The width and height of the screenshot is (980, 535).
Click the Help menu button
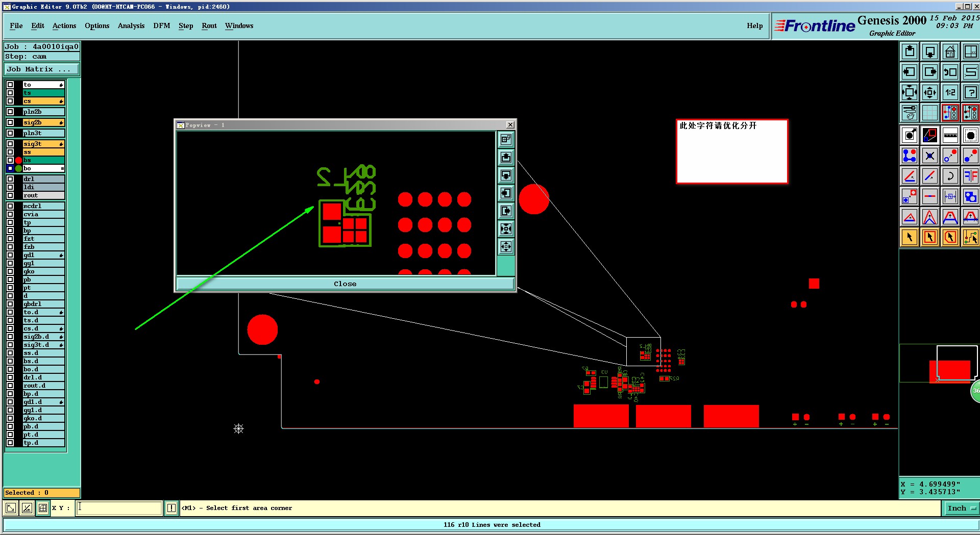(x=754, y=26)
